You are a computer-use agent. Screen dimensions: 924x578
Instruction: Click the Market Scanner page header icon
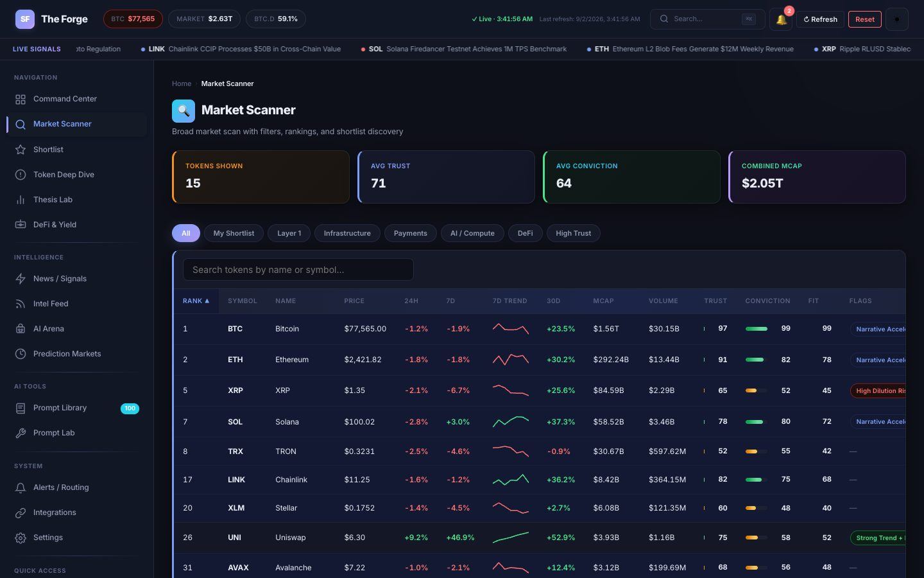(x=184, y=110)
